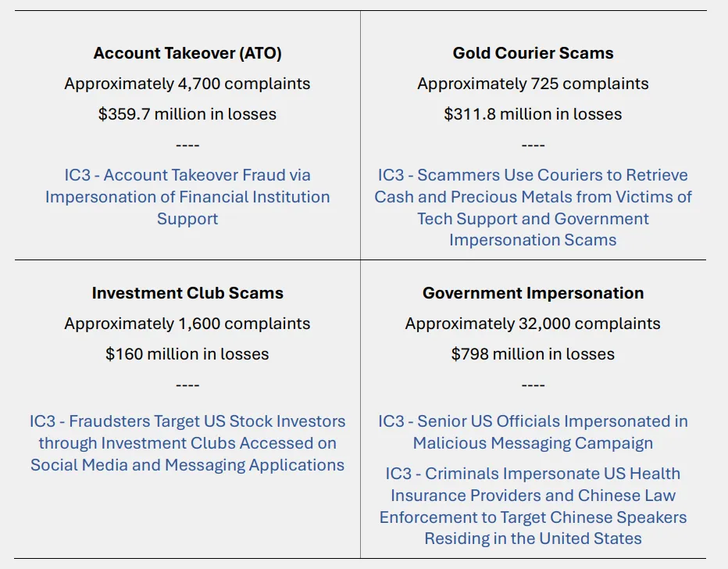This screenshot has height=569, width=728.
Task: Click the 'Approximately 1,600 complaints' text
Action: pos(187,324)
